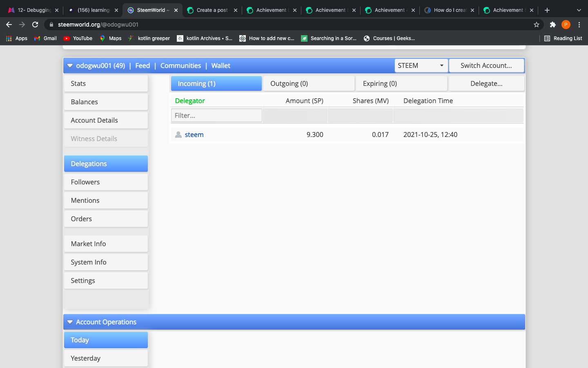Open the Feed link
Image resolution: width=588 pixels, height=368 pixels.
pos(143,65)
